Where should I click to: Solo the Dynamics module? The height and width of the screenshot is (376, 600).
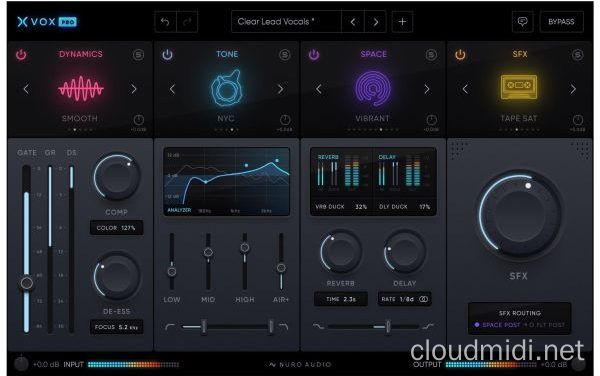pyautogui.click(x=138, y=55)
